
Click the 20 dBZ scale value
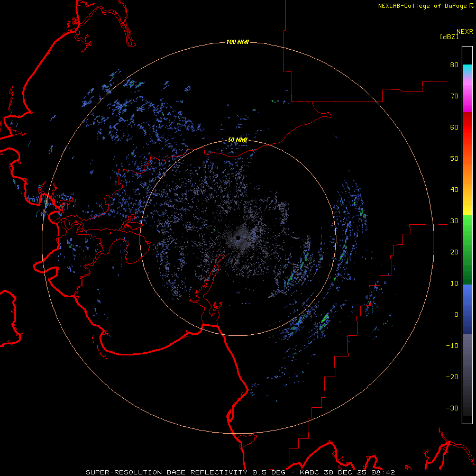coord(454,252)
